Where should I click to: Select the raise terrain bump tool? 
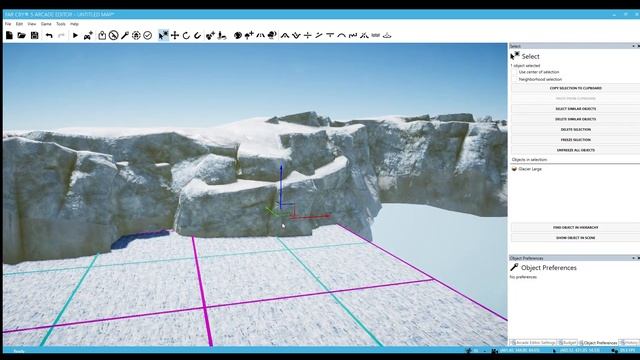tap(285, 36)
